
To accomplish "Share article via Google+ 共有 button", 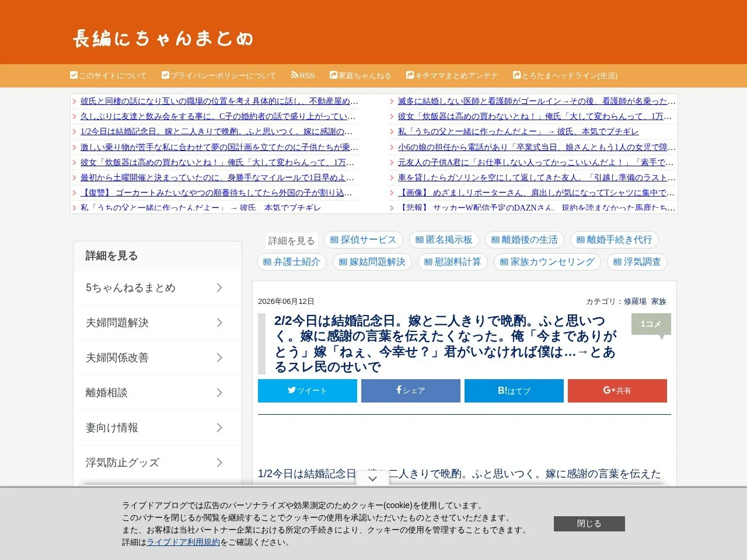I will (x=617, y=391).
